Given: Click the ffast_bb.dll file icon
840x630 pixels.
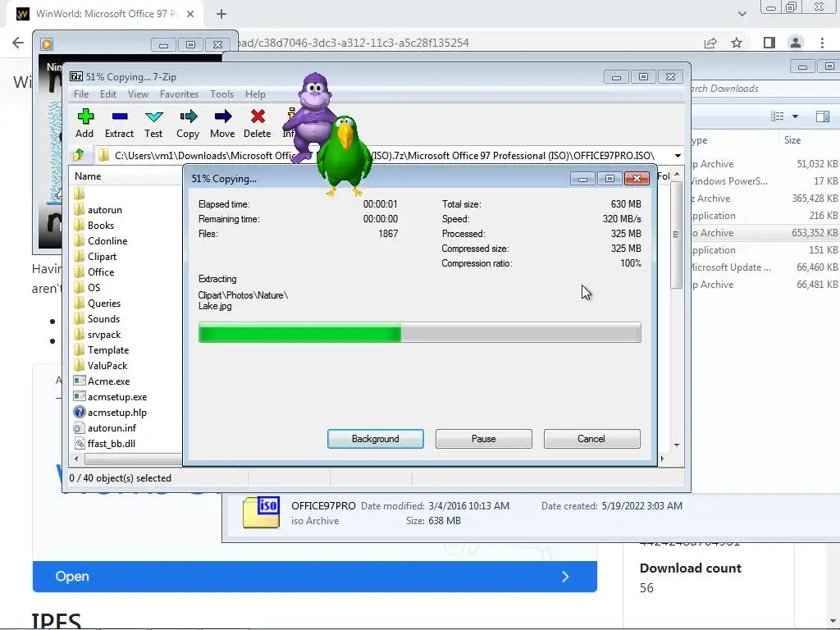Looking at the screenshot, I should [80, 443].
